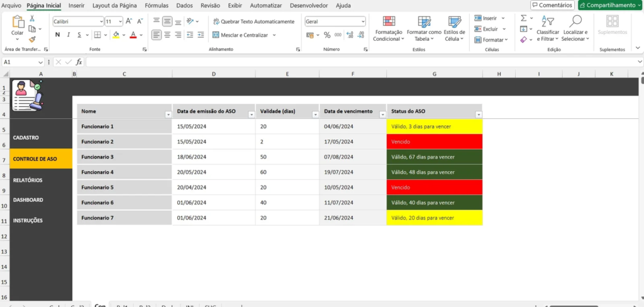The image size is (644, 307).
Task: Toggle bold (N) formatting
Action: pos(57,35)
